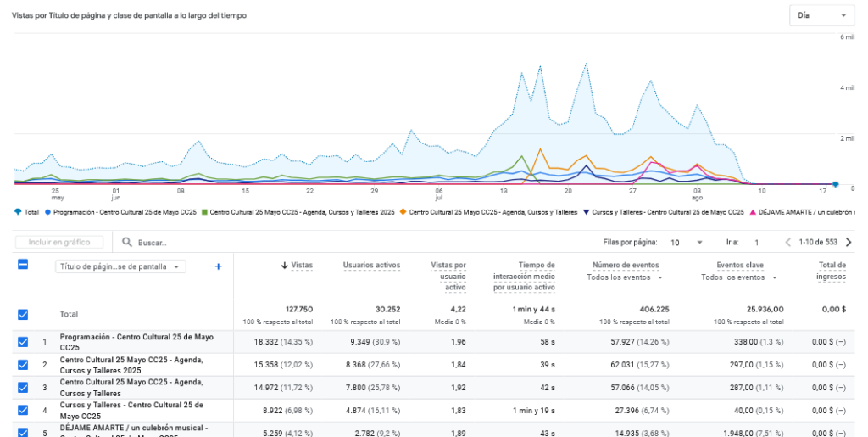Click the search magnifier icon
This screenshot has width=868, height=437.
tap(128, 243)
